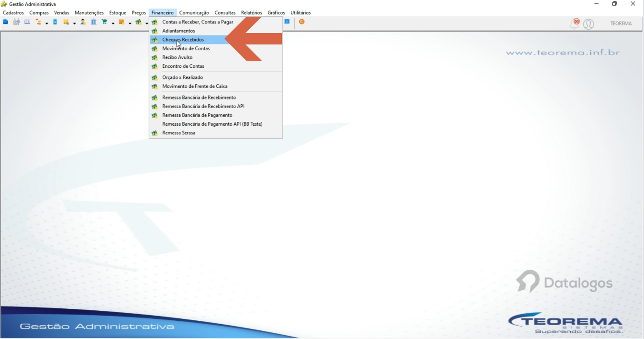This screenshot has height=339, width=644.
Task: Select the Adiantamentos menu entry
Action: (216, 31)
